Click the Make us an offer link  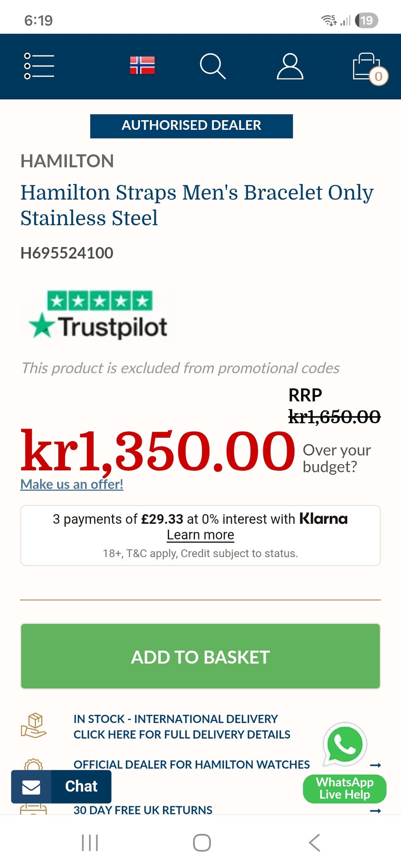pyautogui.click(x=72, y=484)
